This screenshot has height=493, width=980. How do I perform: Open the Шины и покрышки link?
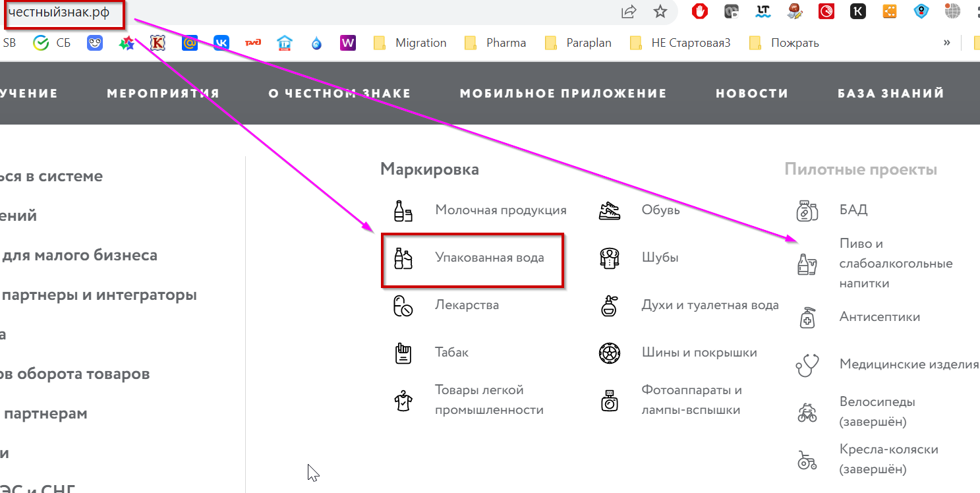coord(699,353)
